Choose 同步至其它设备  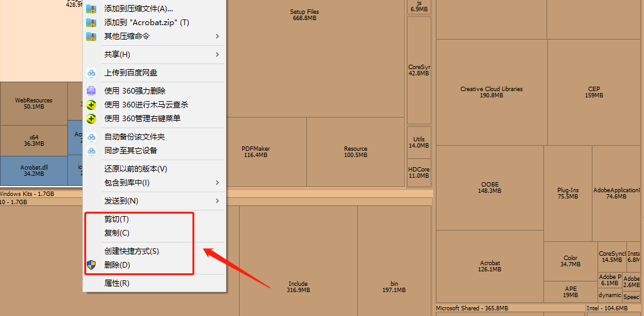[x=155, y=151]
